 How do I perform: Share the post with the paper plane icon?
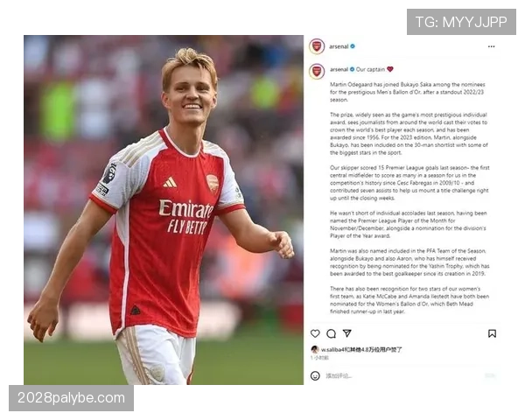tap(347, 332)
